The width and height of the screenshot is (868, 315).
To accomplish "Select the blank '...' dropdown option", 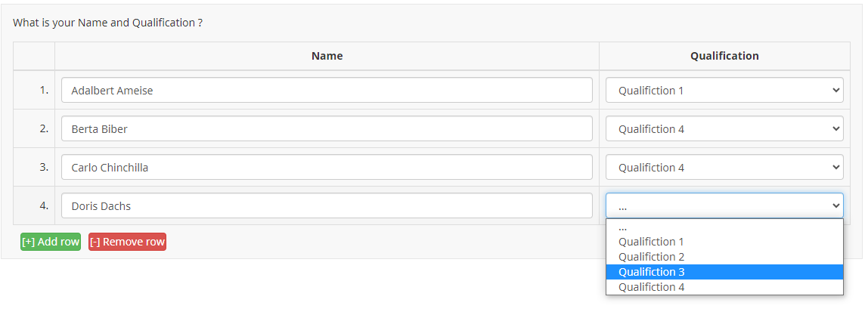I will 724,227.
